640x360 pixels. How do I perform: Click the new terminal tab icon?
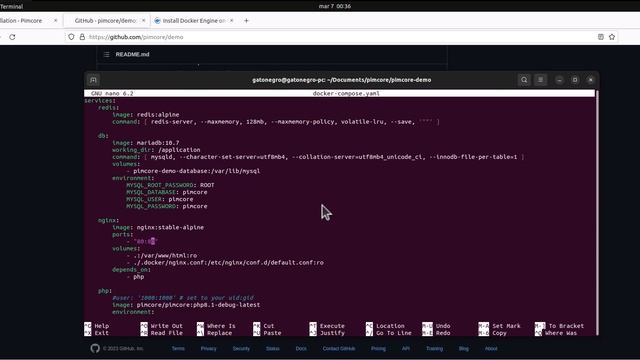coord(93,80)
